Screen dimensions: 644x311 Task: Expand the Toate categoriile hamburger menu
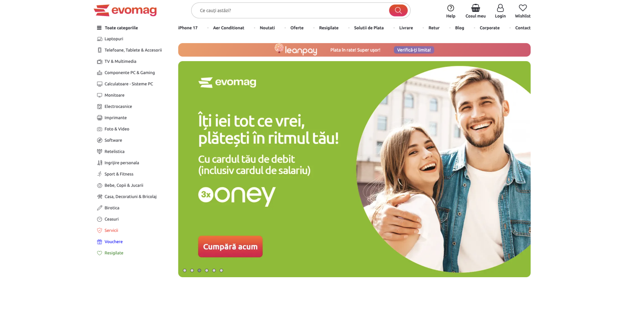pos(99,28)
